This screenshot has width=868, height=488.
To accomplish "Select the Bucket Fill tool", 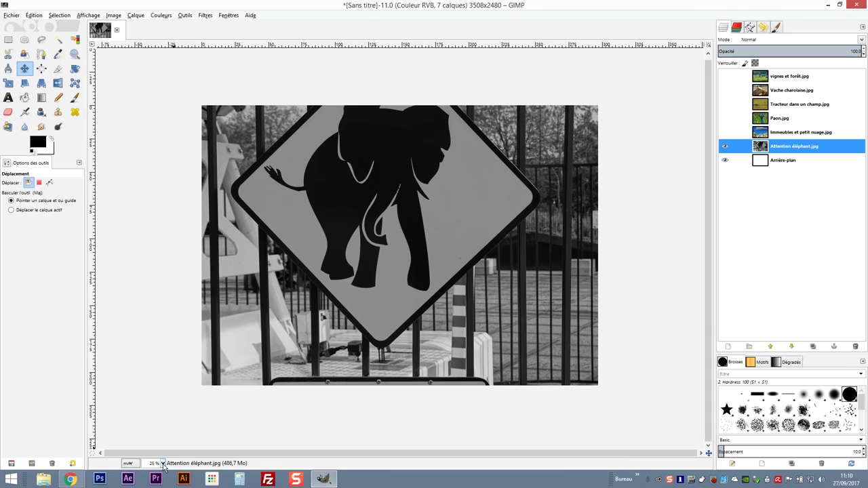I will (24, 98).
